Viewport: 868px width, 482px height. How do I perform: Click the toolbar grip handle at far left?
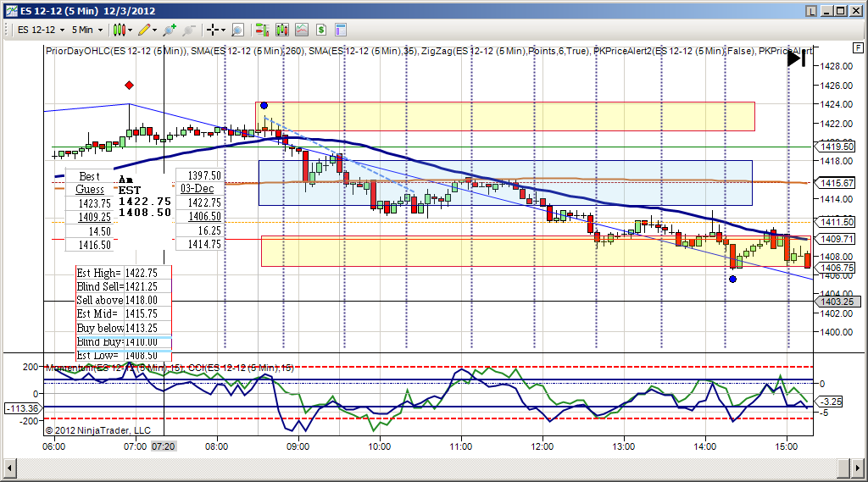coord(6,30)
